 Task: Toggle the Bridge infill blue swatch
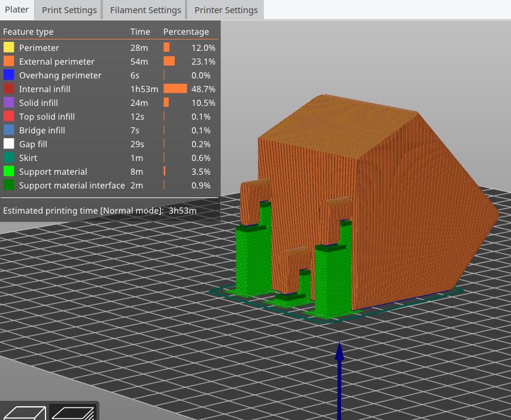point(9,130)
